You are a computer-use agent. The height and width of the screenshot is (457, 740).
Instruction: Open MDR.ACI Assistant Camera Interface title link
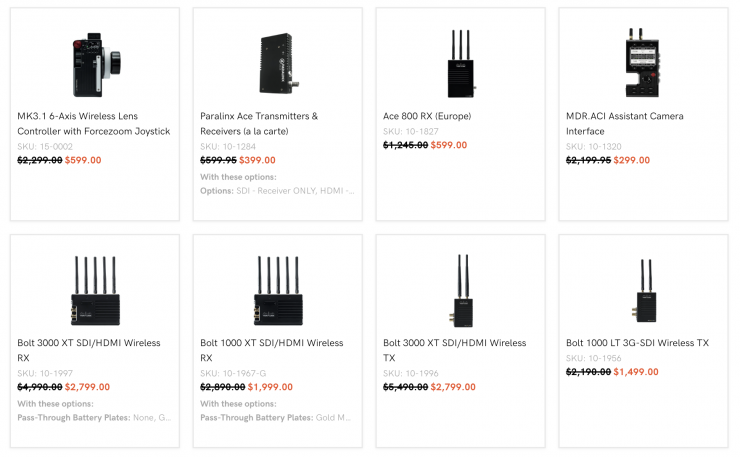click(x=624, y=123)
